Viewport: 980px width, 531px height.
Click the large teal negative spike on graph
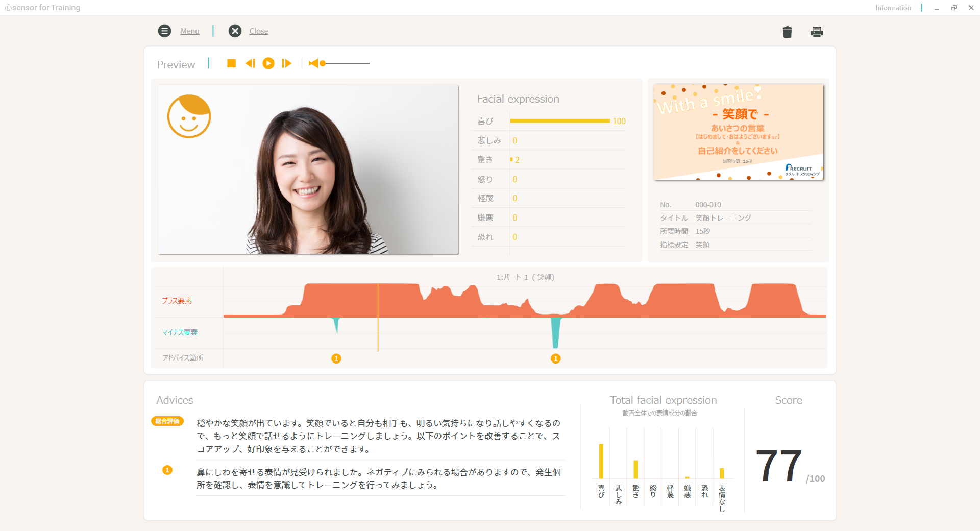(x=556, y=331)
